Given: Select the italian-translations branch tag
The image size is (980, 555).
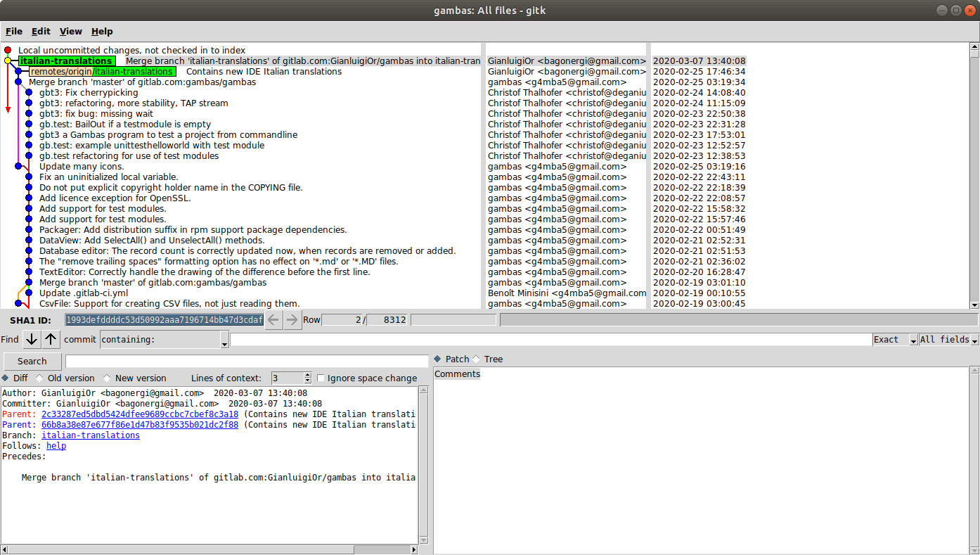Looking at the screenshot, I should tap(66, 61).
